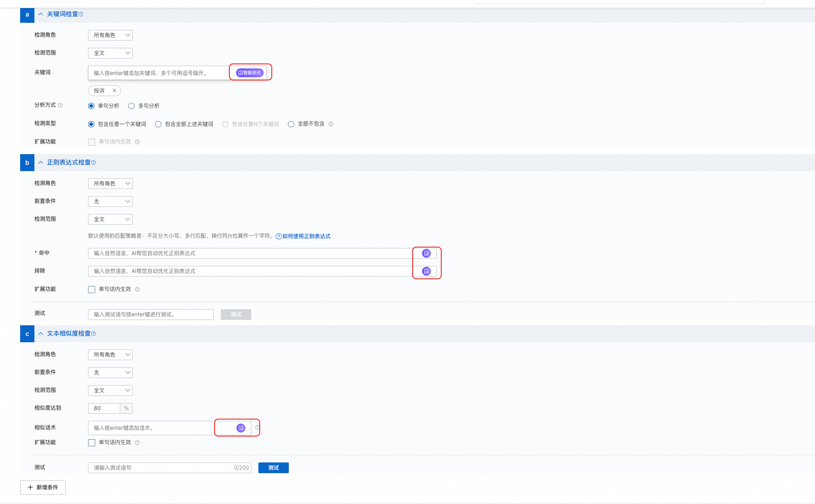Select 多句分析 radio option

(x=131, y=106)
